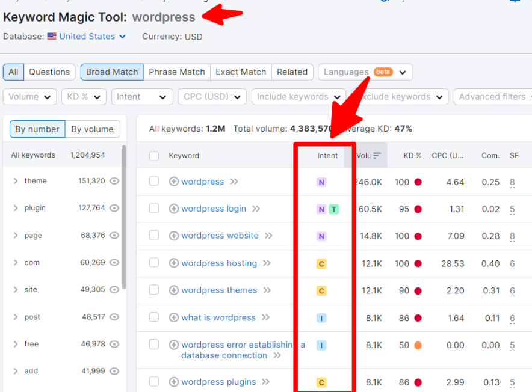Click the add icon next to wordpress hosting
This screenshot has width=532, height=392.
pyautogui.click(x=174, y=263)
